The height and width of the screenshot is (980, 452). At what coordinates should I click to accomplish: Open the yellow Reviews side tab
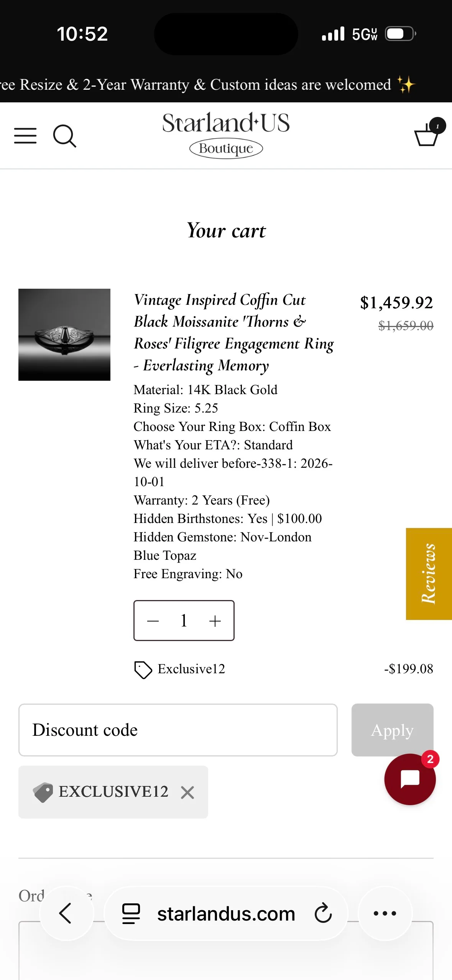click(429, 574)
